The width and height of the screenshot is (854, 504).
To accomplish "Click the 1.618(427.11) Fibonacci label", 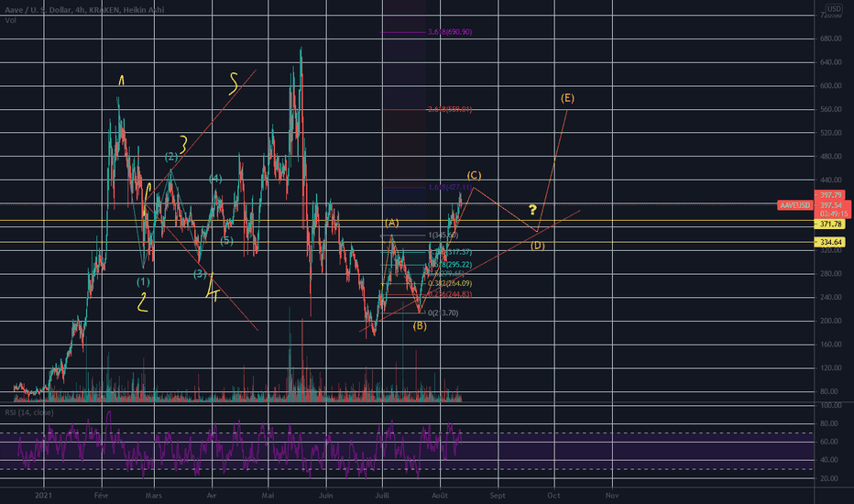I will coord(450,188).
